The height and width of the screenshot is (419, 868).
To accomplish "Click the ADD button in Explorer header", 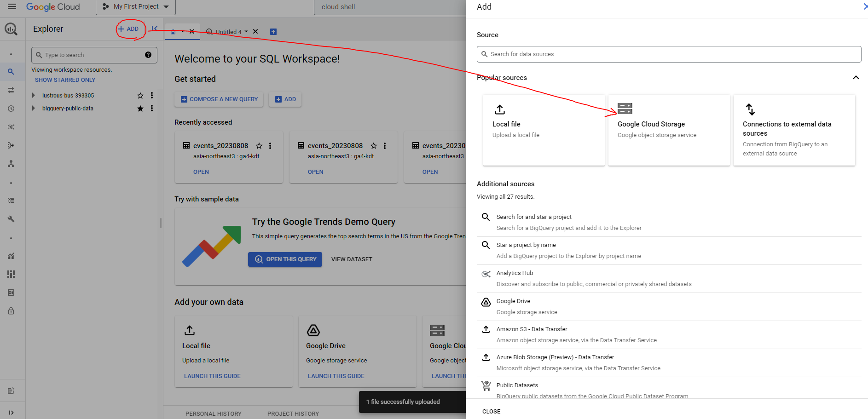I will click(x=128, y=29).
